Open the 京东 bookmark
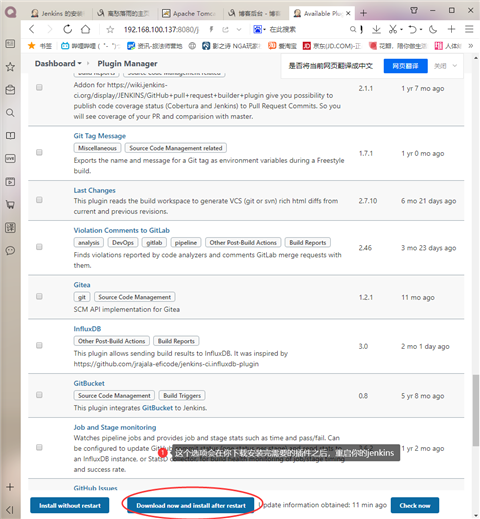Viewport: 480px width, 519px height. pyautogui.click(x=332, y=46)
